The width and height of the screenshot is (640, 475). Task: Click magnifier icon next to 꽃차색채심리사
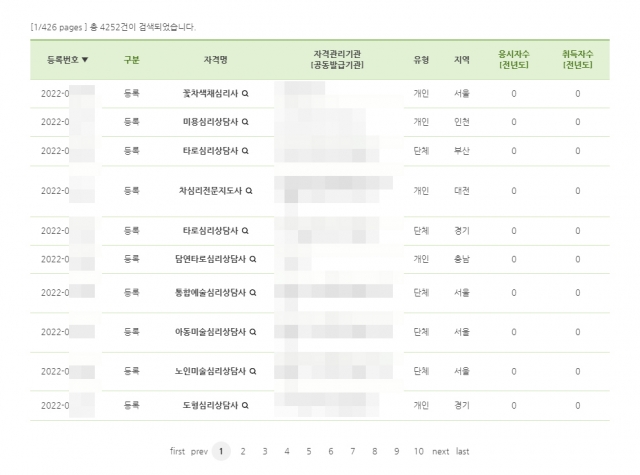pyautogui.click(x=245, y=93)
